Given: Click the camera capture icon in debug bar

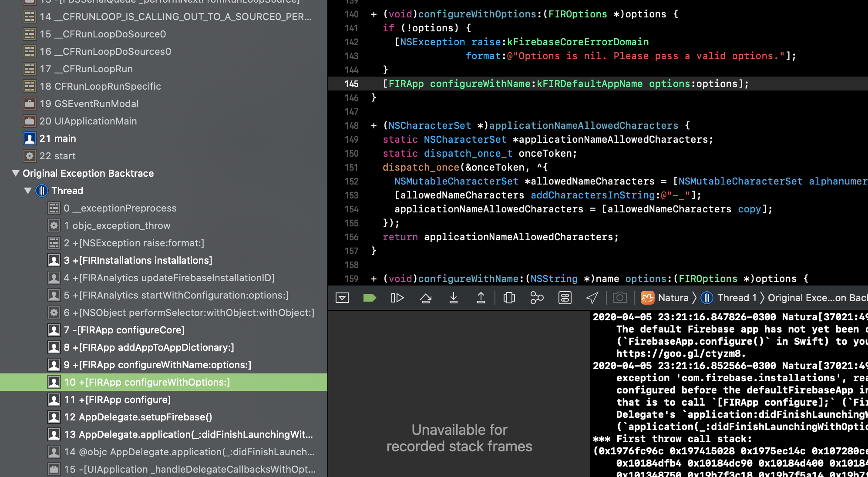Looking at the screenshot, I should point(620,298).
